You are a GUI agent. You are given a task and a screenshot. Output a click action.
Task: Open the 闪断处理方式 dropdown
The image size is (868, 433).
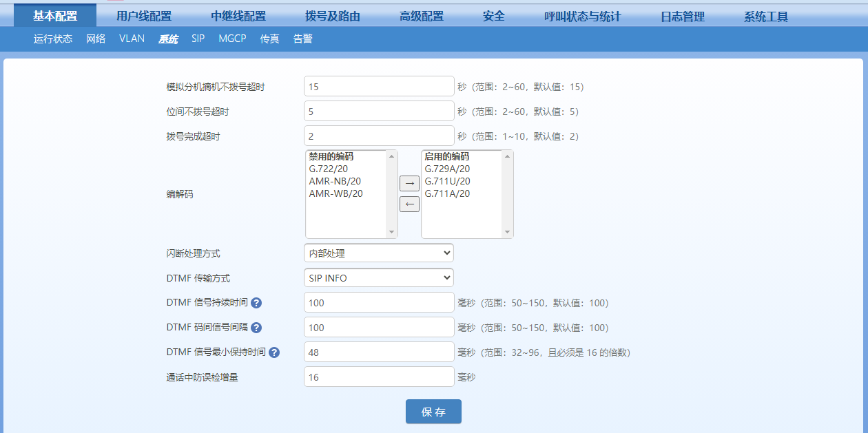378,253
